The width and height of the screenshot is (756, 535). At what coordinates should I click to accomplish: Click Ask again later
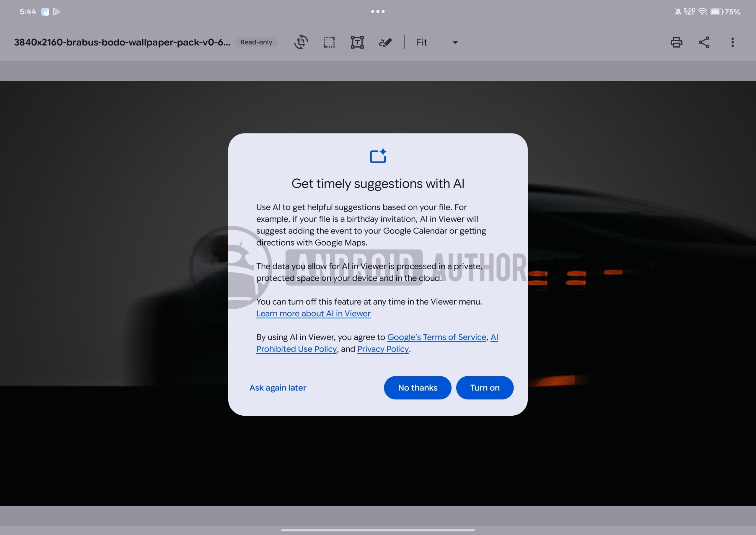point(278,388)
